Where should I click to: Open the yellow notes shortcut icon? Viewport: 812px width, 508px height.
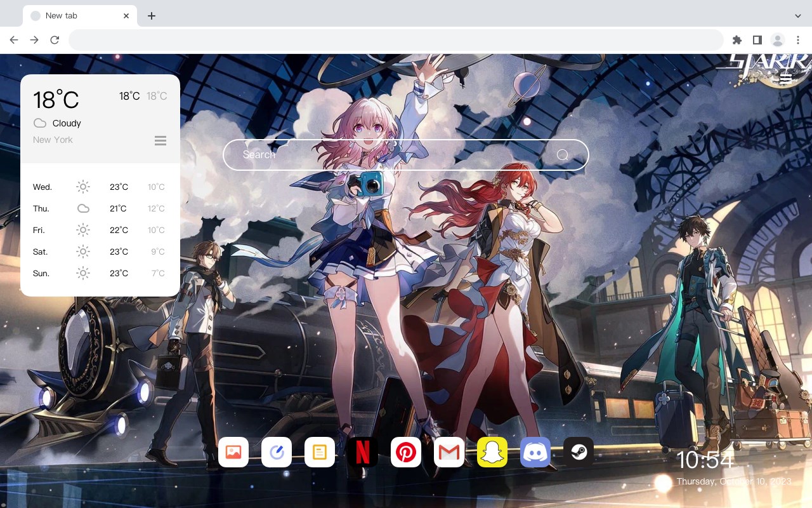pos(320,452)
